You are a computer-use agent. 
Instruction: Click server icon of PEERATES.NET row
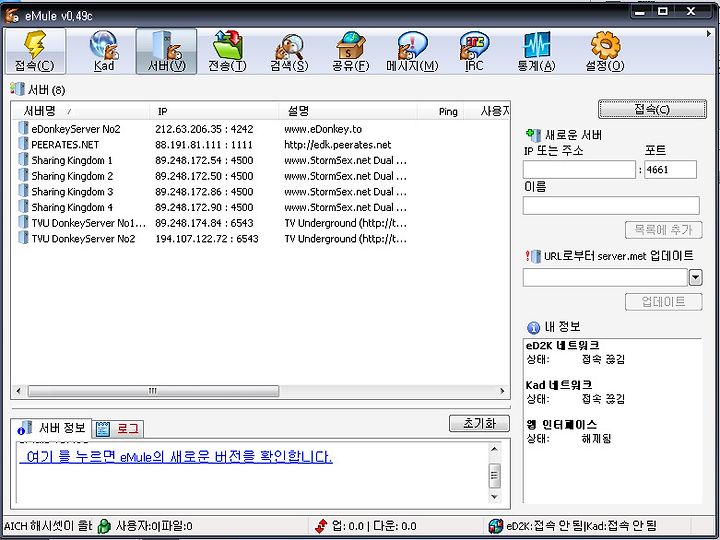pyautogui.click(x=23, y=144)
